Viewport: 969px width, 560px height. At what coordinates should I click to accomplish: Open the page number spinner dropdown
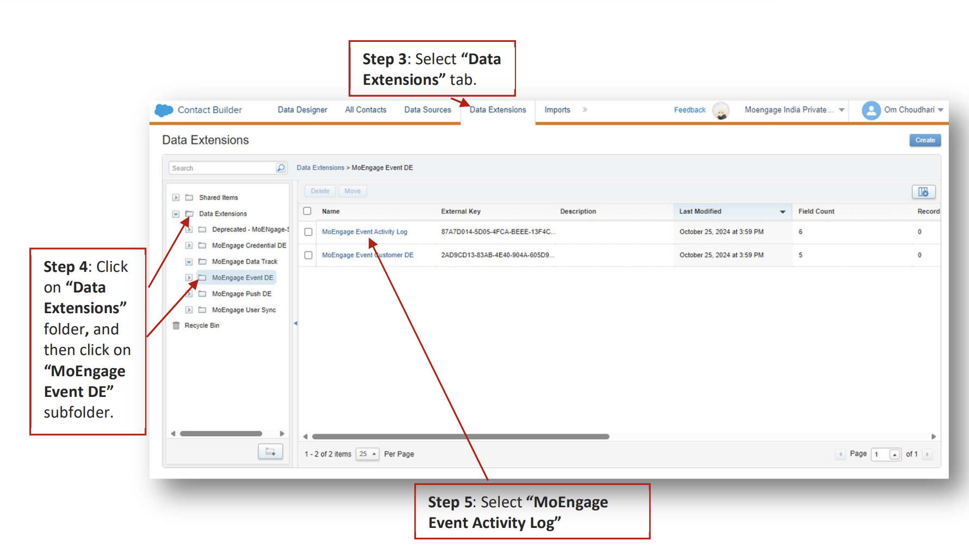[x=895, y=455]
